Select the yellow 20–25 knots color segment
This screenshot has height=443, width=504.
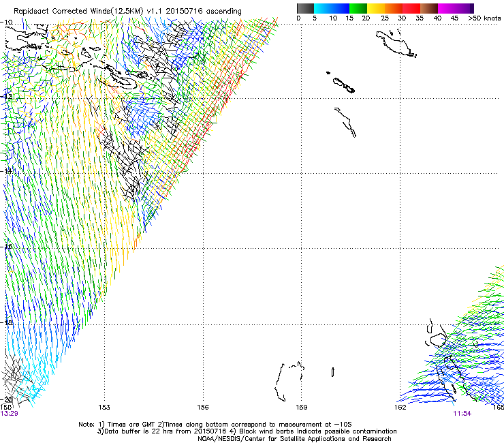click(x=376, y=8)
